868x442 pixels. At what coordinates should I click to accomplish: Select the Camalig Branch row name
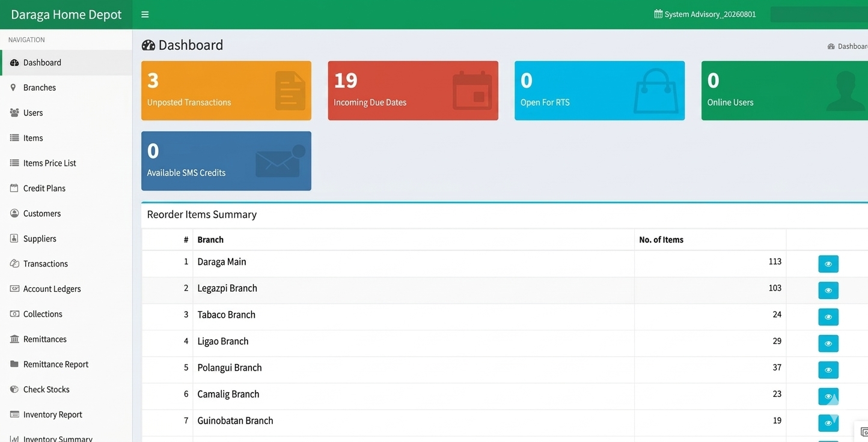click(x=228, y=394)
